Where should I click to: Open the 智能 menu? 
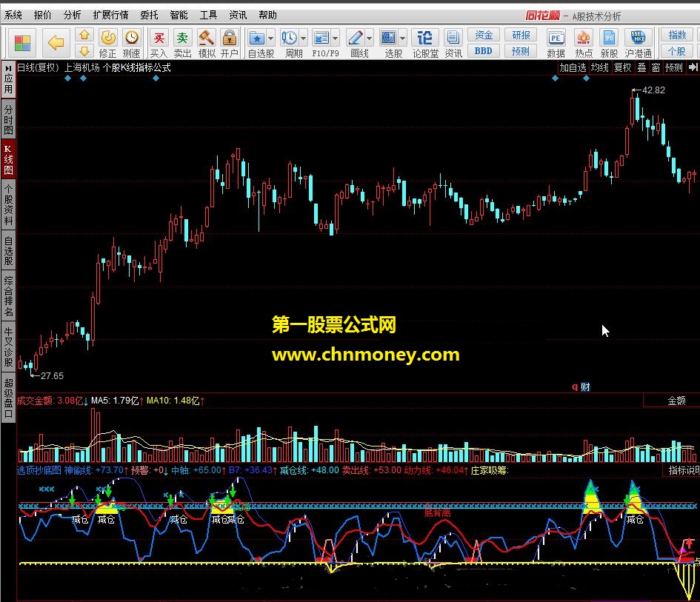179,15
